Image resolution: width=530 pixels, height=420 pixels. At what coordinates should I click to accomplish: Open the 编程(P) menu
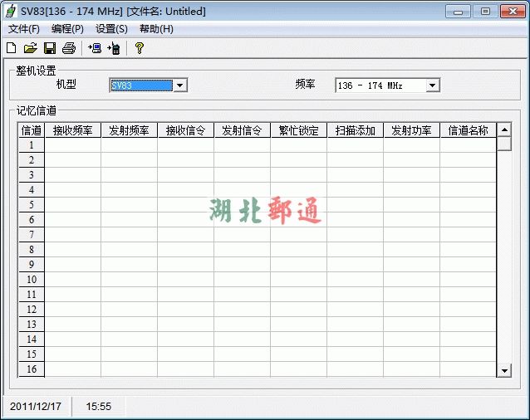click(67, 29)
